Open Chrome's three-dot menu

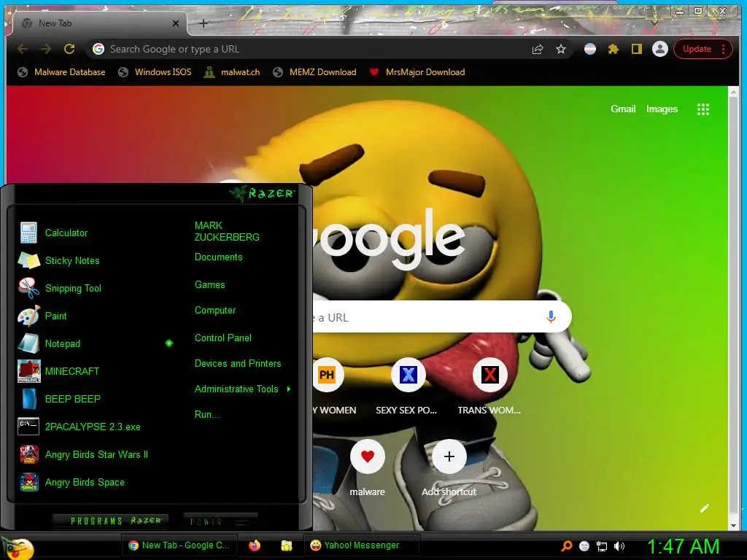point(723,49)
